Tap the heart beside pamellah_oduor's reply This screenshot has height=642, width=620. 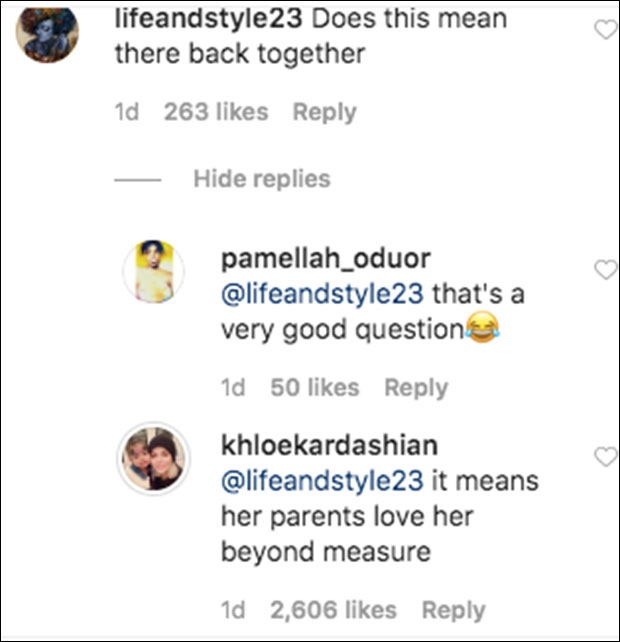coord(605,270)
